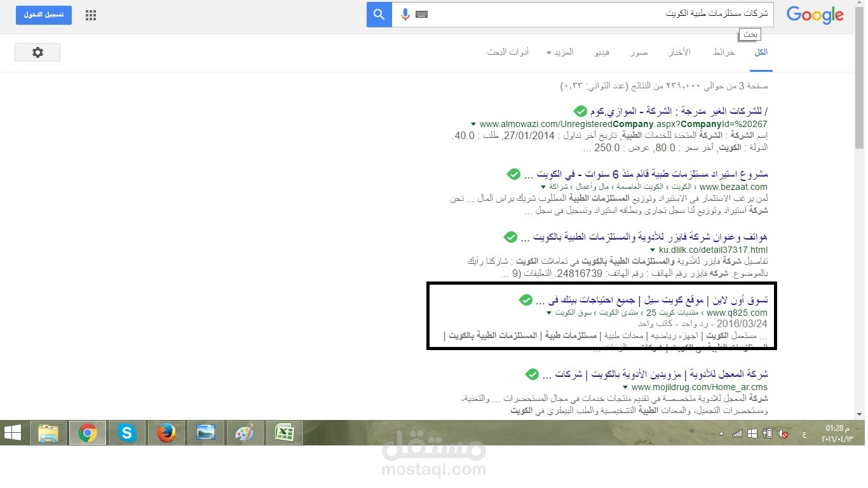868x488 pixels.
Task: Open أدوات البحث (Search tools)
Action: (508, 52)
